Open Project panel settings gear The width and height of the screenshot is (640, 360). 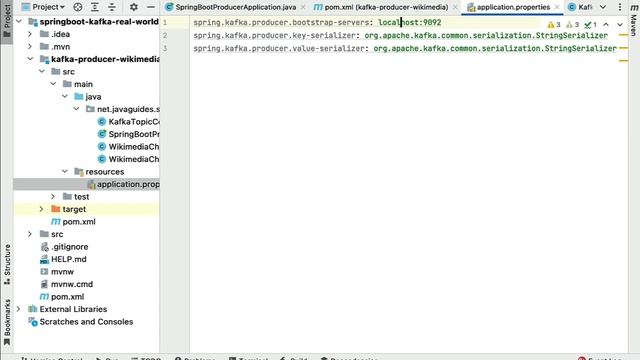(x=133, y=7)
